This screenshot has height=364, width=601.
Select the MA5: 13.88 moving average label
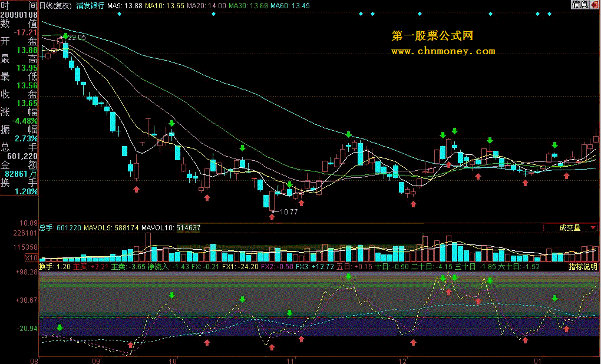click(x=125, y=6)
